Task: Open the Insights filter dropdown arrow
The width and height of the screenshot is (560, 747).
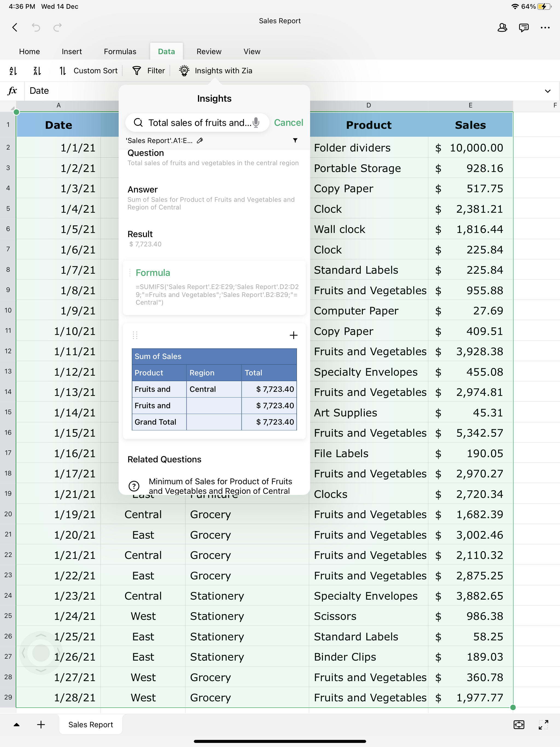Action: click(x=295, y=140)
